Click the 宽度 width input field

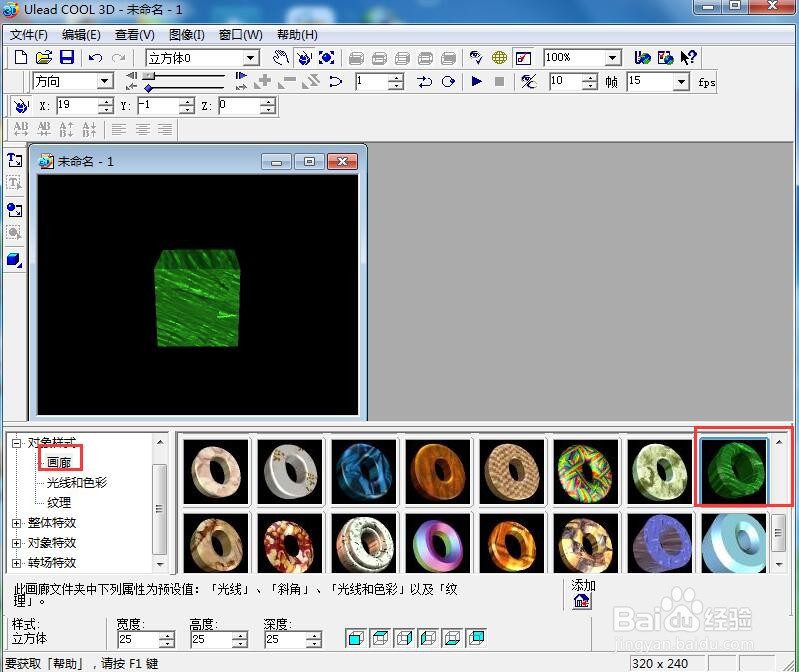[138, 639]
